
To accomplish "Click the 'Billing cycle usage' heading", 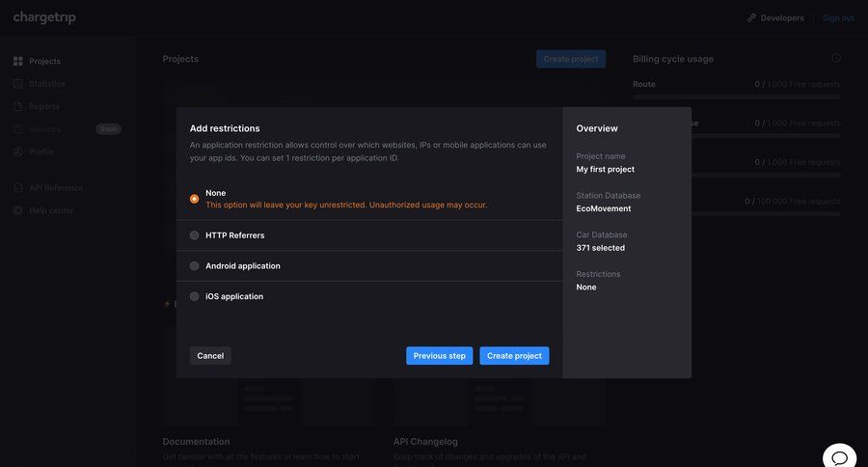I will pos(673,59).
